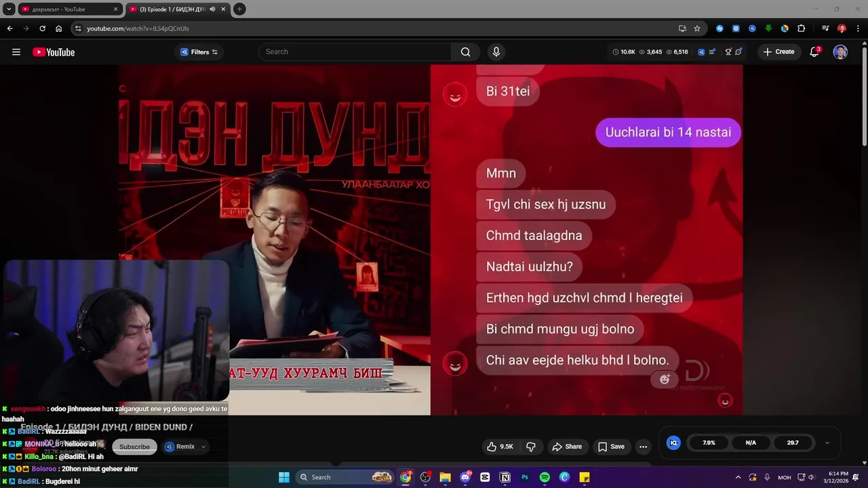Viewport: 868px width, 488px height.
Task: Click the N/A vidIQ stat pill
Action: click(751, 443)
